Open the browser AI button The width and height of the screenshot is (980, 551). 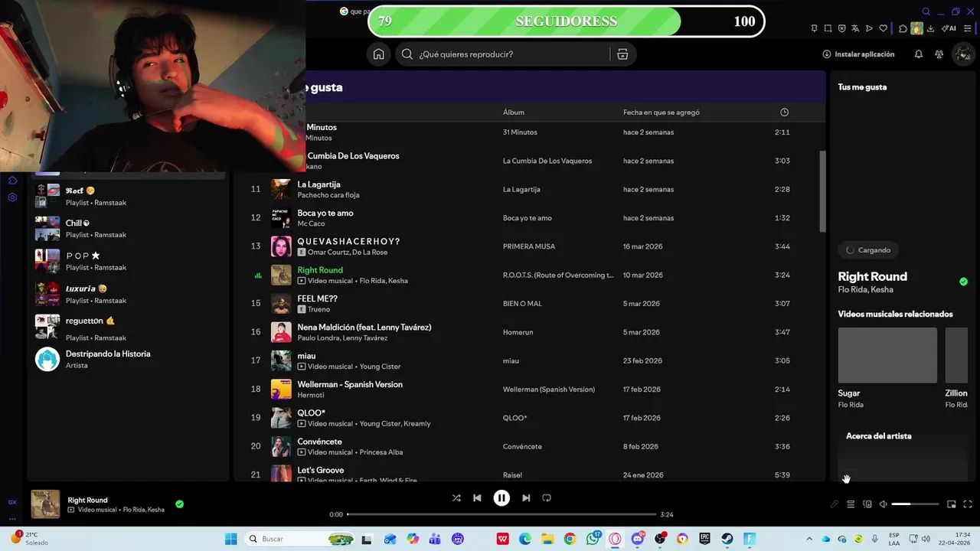(x=949, y=28)
